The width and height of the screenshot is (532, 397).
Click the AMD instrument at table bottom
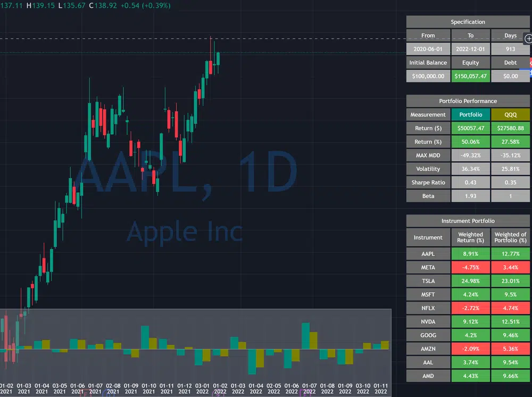428,376
